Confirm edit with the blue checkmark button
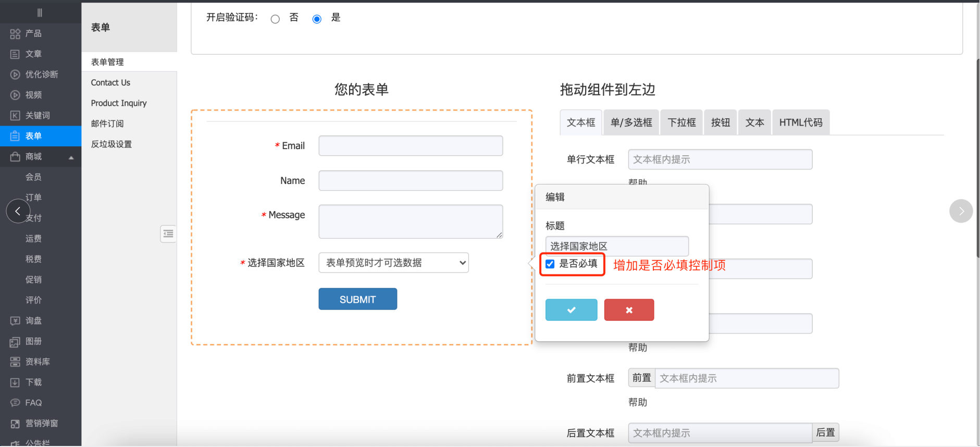980x447 pixels. coord(571,310)
